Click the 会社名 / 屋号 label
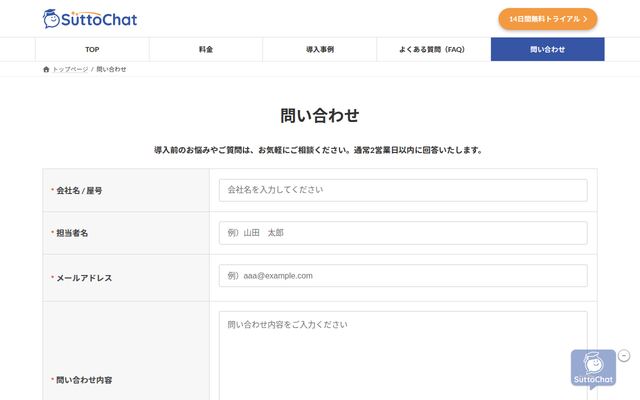 pyautogui.click(x=79, y=191)
